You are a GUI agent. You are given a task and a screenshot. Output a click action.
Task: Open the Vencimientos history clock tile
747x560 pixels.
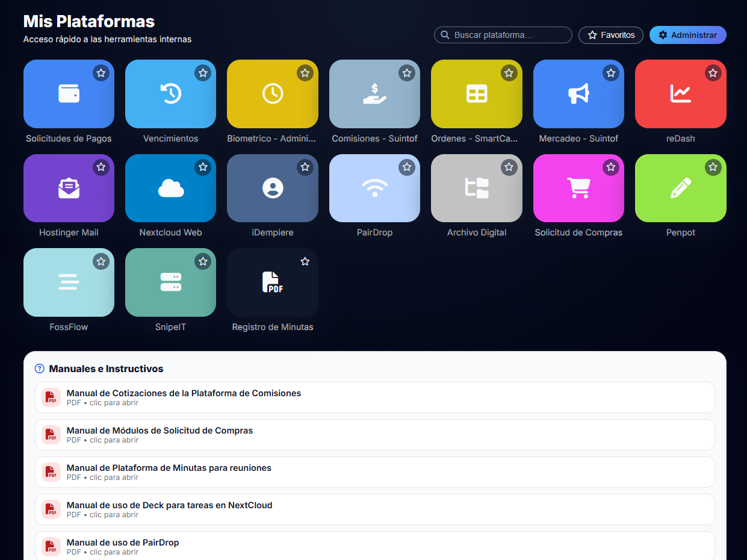pos(170,94)
